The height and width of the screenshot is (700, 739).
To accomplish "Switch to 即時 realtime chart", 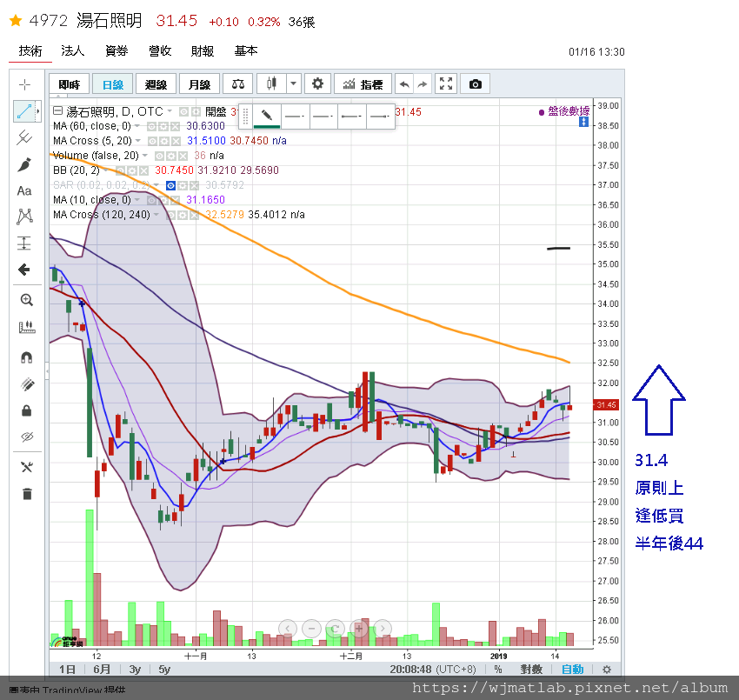I will click(70, 84).
